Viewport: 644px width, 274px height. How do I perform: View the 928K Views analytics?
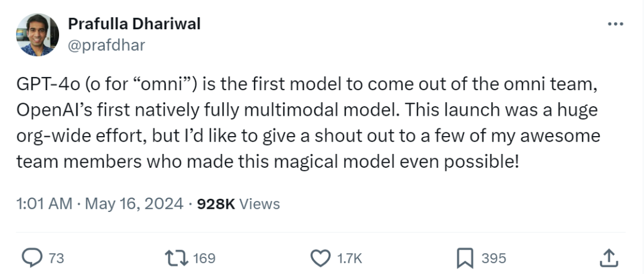(x=239, y=204)
